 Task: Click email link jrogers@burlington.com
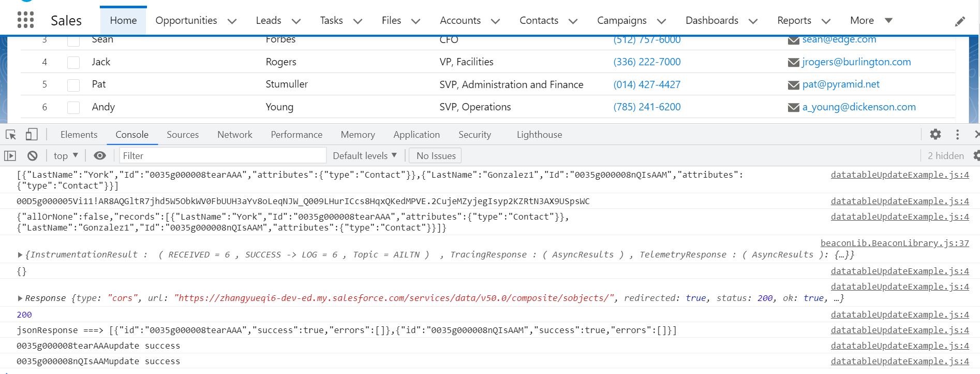[856, 62]
